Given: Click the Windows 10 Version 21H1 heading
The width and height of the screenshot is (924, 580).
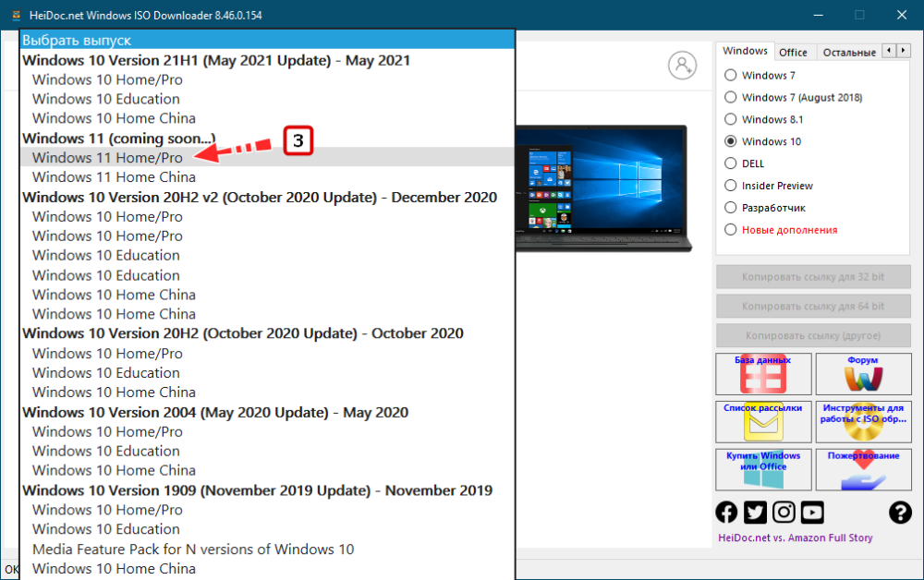Looking at the screenshot, I should click(268, 60).
